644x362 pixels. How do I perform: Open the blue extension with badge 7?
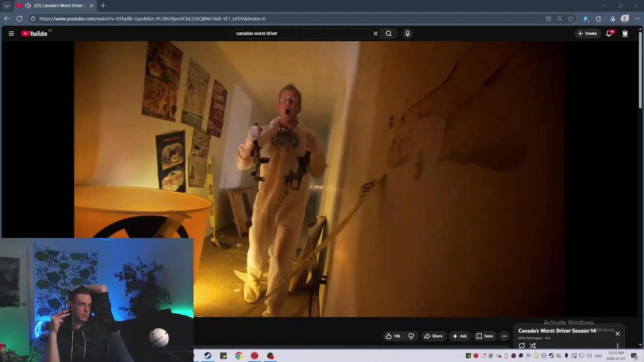(x=586, y=19)
